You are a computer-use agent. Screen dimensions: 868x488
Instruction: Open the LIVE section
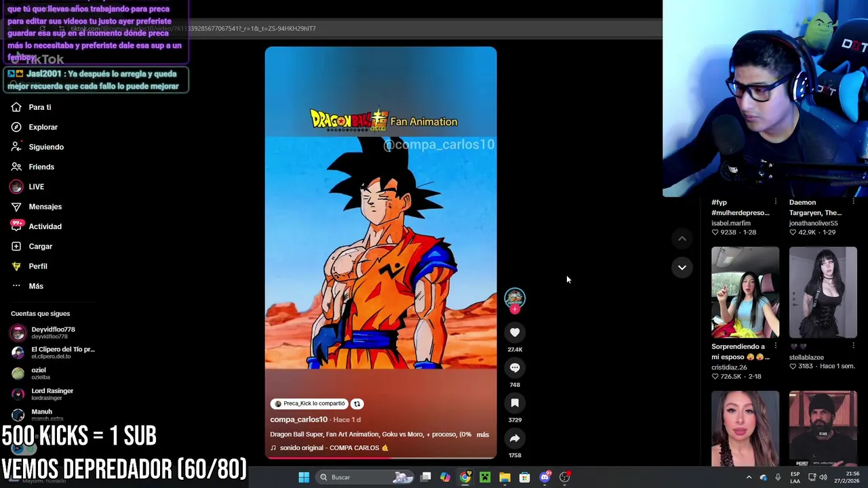[28, 186]
